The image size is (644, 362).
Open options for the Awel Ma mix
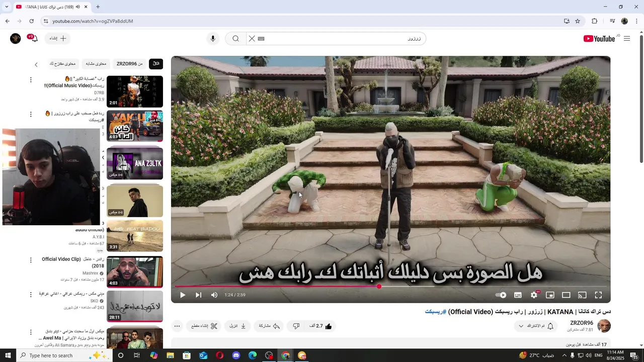(31, 332)
